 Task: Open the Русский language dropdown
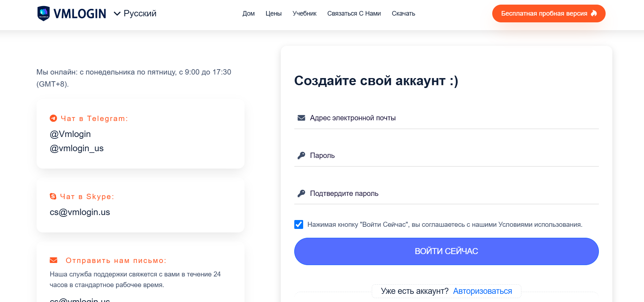click(x=135, y=13)
